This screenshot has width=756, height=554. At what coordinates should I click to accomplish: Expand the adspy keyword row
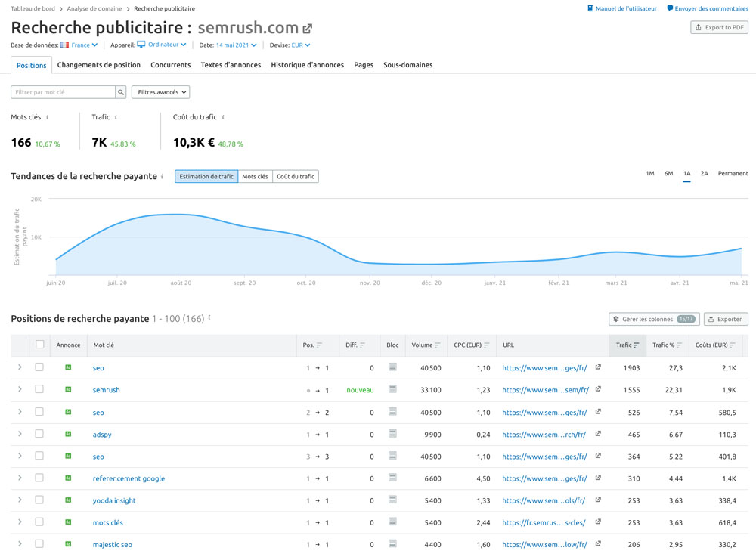(x=20, y=434)
